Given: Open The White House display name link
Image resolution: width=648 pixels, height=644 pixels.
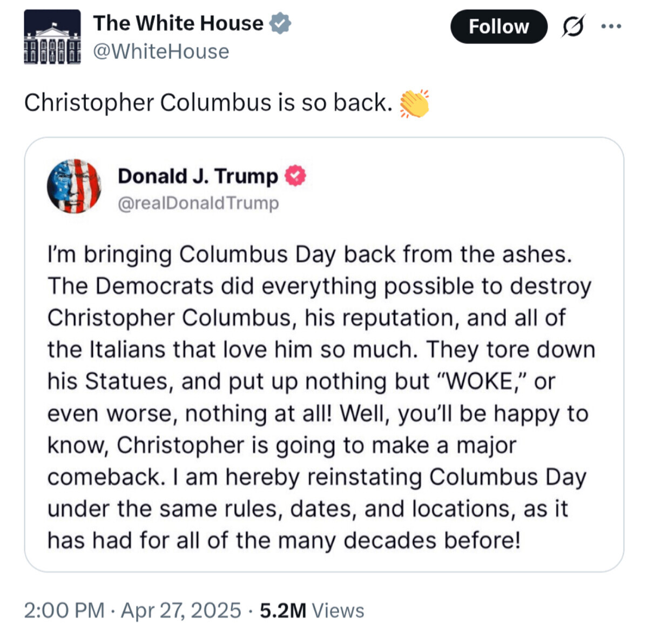Looking at the screenshot, I should click(x=178, y=23).
